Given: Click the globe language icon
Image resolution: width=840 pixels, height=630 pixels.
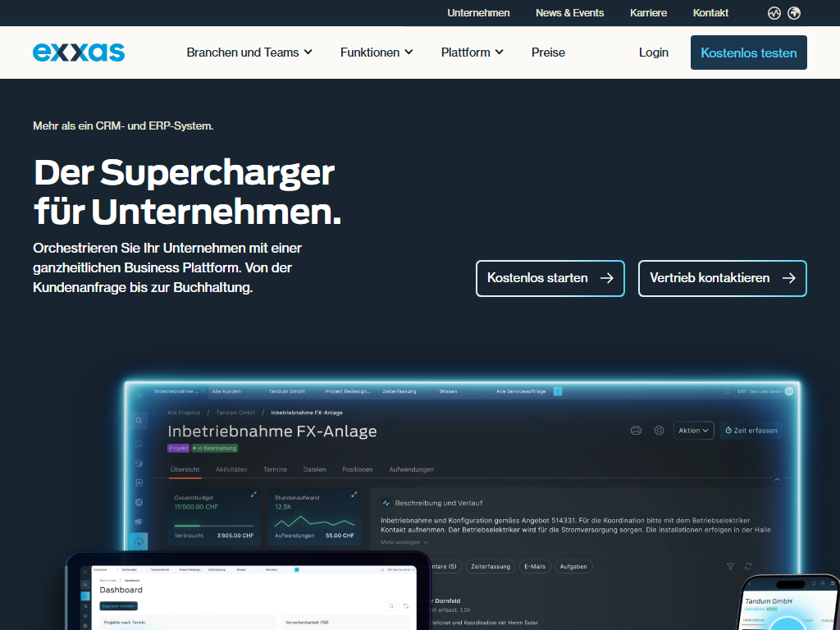Looking at the screenshot, I should click(x=794, y=13).
